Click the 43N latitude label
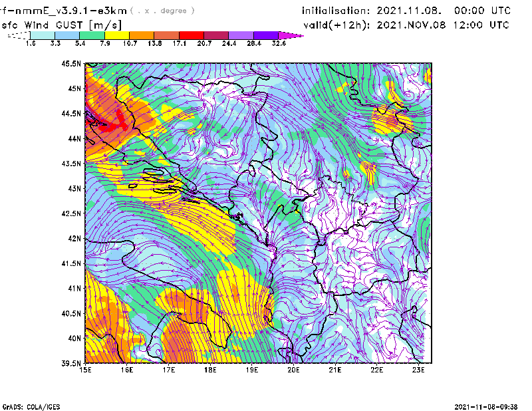Image resolution: width=532 pixels, height=411 pixels. (74, 188)
